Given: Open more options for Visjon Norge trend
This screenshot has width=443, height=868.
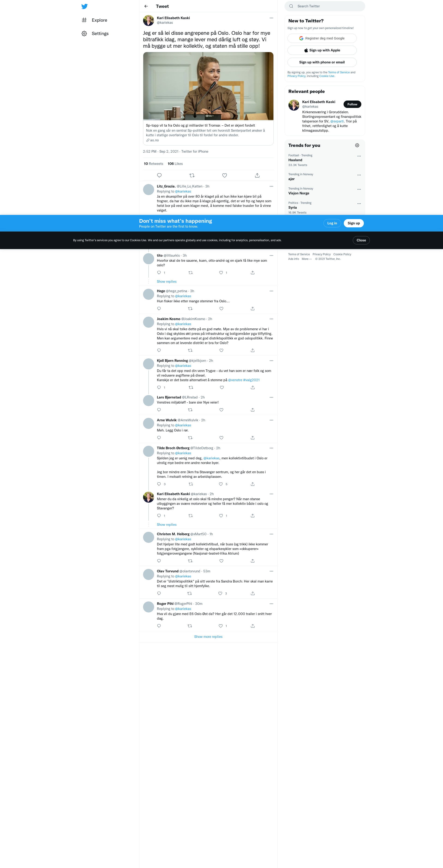Looking at the screenshot, I should coord(359,189).
